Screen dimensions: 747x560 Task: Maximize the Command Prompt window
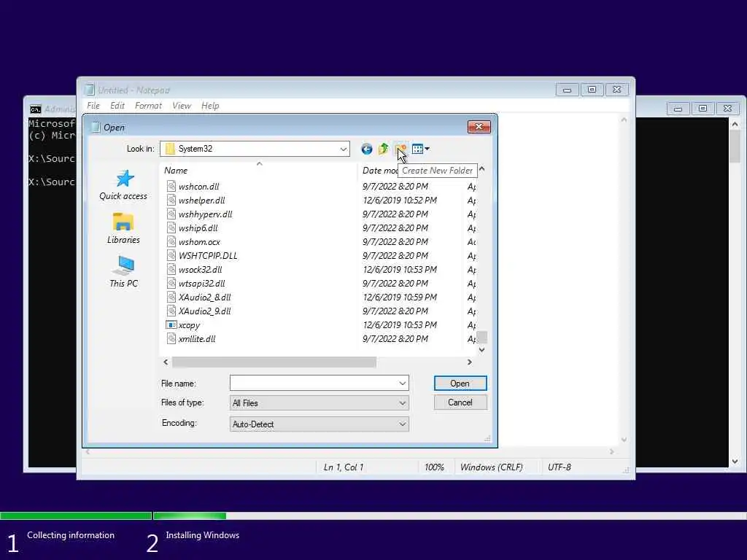pyautogui.click(x=703, y=109)
